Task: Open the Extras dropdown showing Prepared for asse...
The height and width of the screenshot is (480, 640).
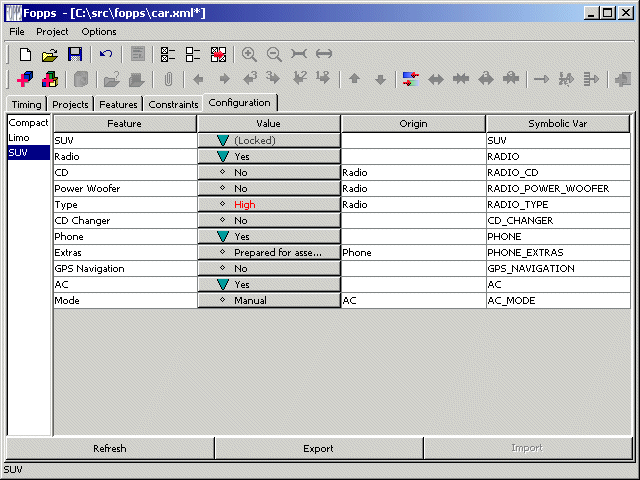Action: (269, 252)
